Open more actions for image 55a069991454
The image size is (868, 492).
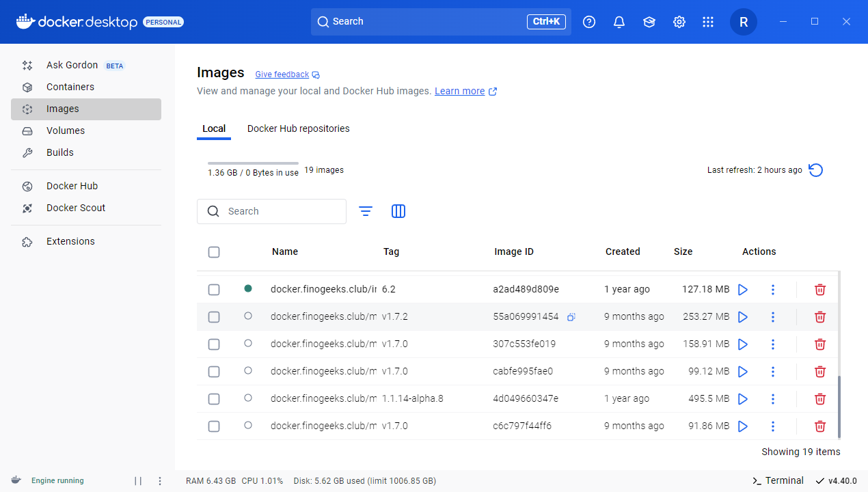[x=773, y=317]
